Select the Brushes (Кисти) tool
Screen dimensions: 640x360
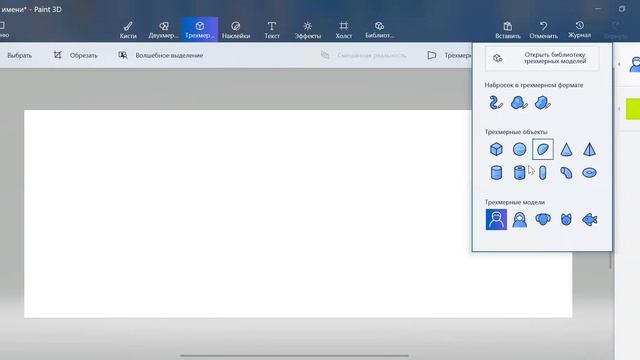pos(128,30)
